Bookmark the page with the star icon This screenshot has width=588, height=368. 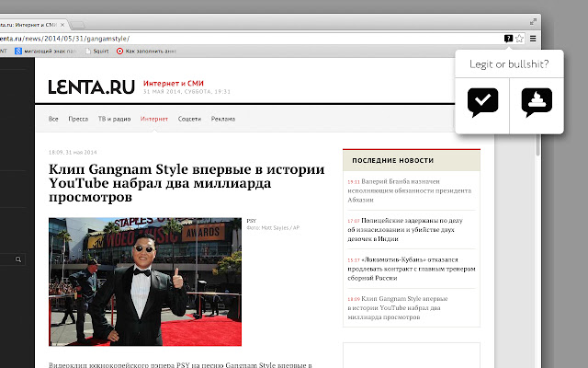pyautogui.click(x=519, y=39)
